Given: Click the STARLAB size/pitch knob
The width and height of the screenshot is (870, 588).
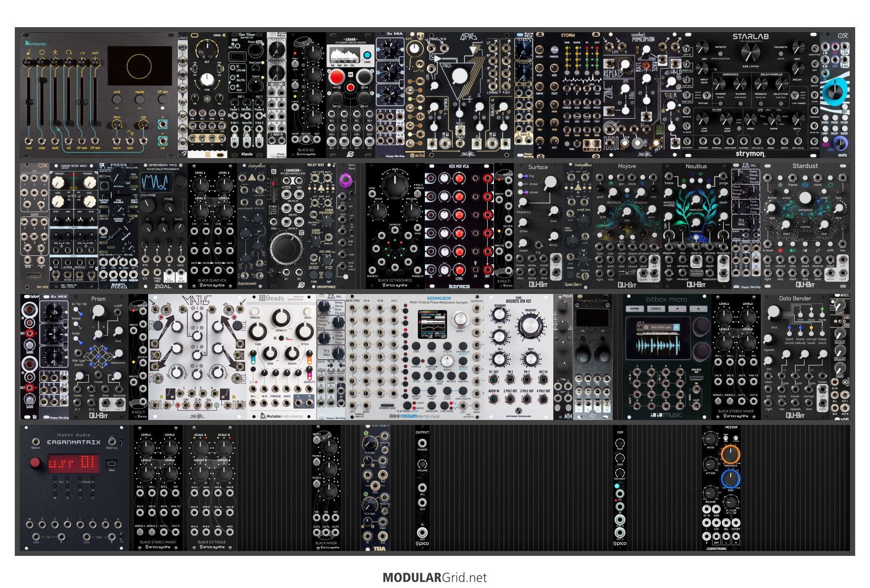Looking at the screenshot, I should coord(750,53).
